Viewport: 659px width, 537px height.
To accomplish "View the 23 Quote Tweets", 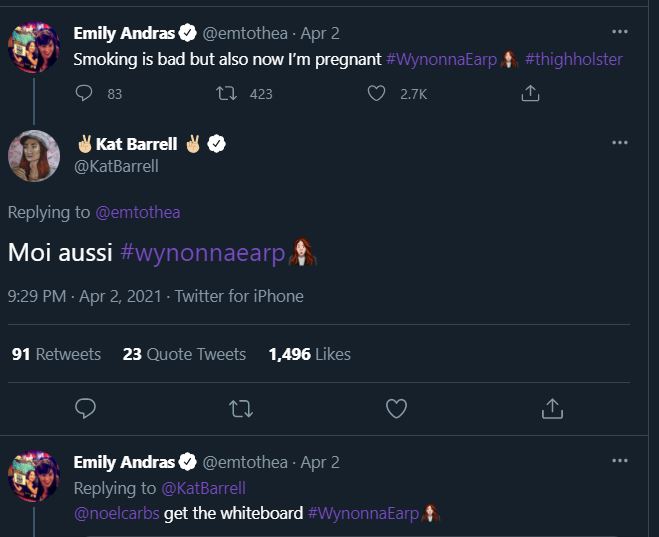I will 184,354.
